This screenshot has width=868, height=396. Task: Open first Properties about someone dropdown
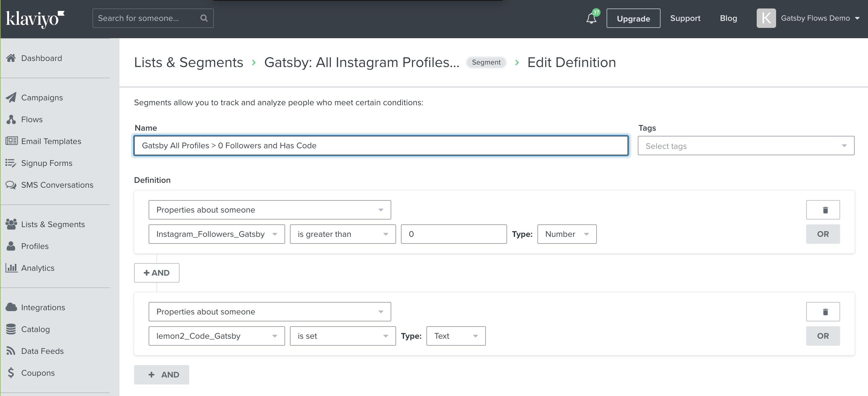click(x=270, y=210)
